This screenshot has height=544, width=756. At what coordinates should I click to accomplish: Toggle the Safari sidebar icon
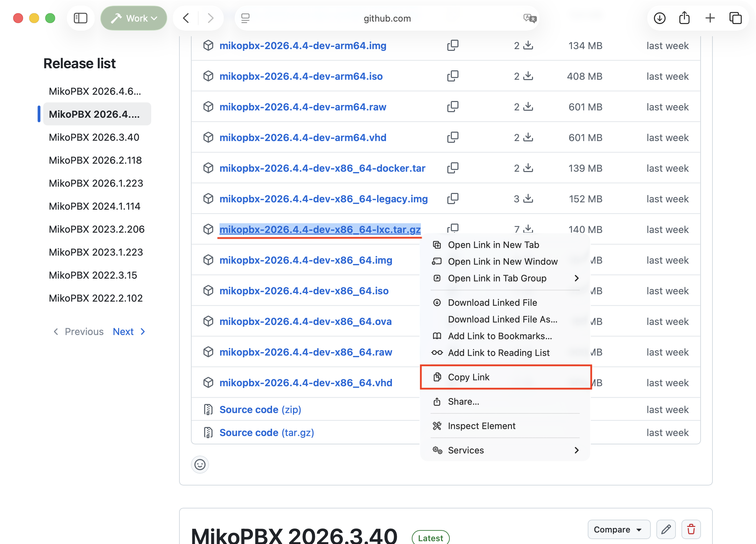tap(80, 18)
